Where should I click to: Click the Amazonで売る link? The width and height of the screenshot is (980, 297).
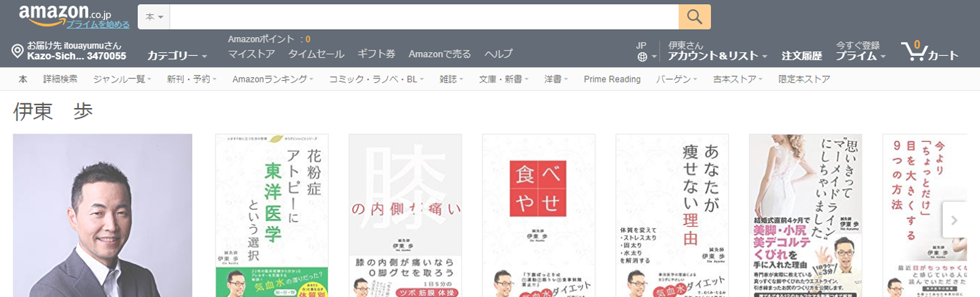(440, 54)
